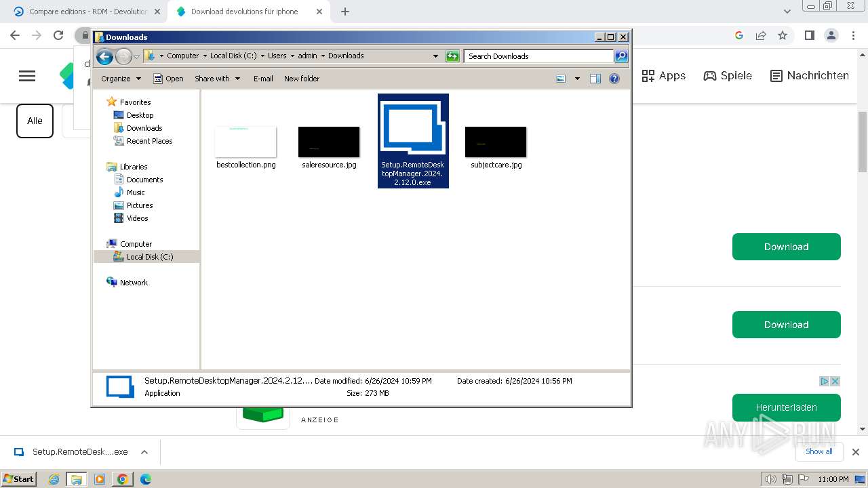
Task: Click New folder in toolbar
Action: [302, 79]
